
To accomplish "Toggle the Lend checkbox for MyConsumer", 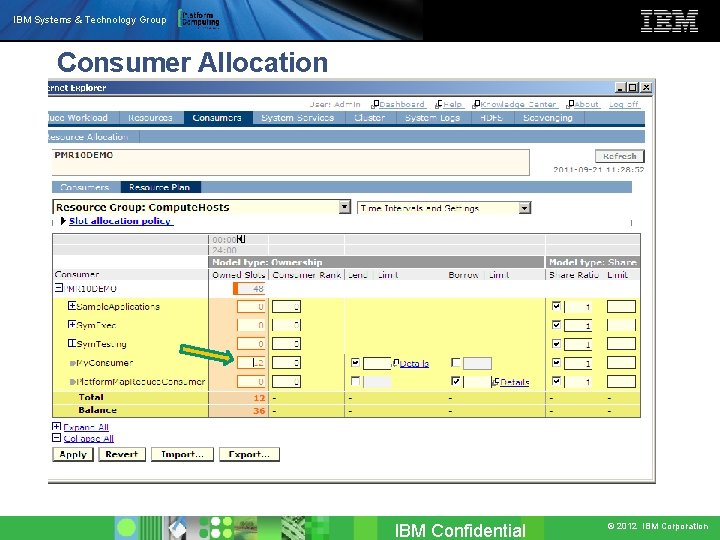I will (x=355, y=363).
